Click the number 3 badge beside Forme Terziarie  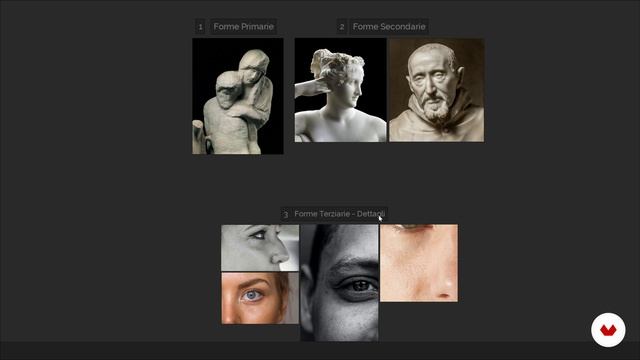click(286, 214)
